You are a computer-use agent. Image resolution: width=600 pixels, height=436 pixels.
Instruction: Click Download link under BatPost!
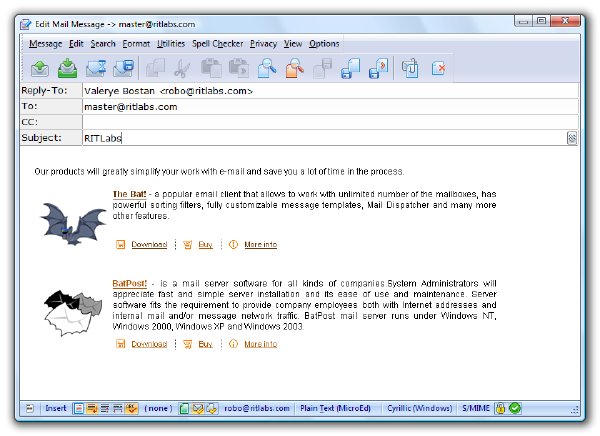click(x=149, y=344)
